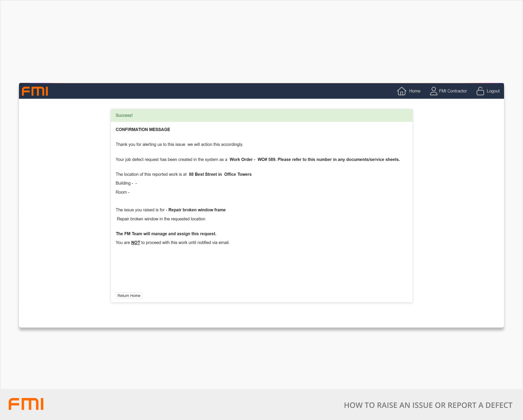Screen dimensions: 523x420
Task: Click the CONFIRMATION MESSAGE heading
Action: click(143, 130)
